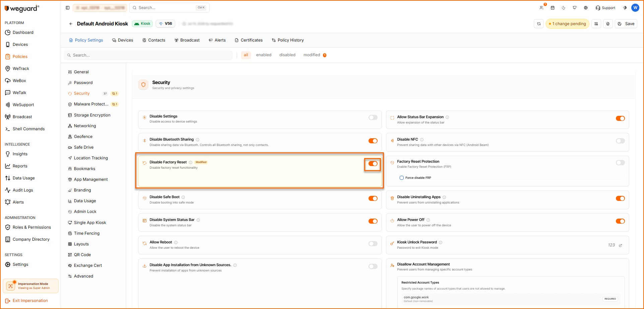644x309 pixels.
Task: Open the Certificates tab
Action: (x=249, y=40)
